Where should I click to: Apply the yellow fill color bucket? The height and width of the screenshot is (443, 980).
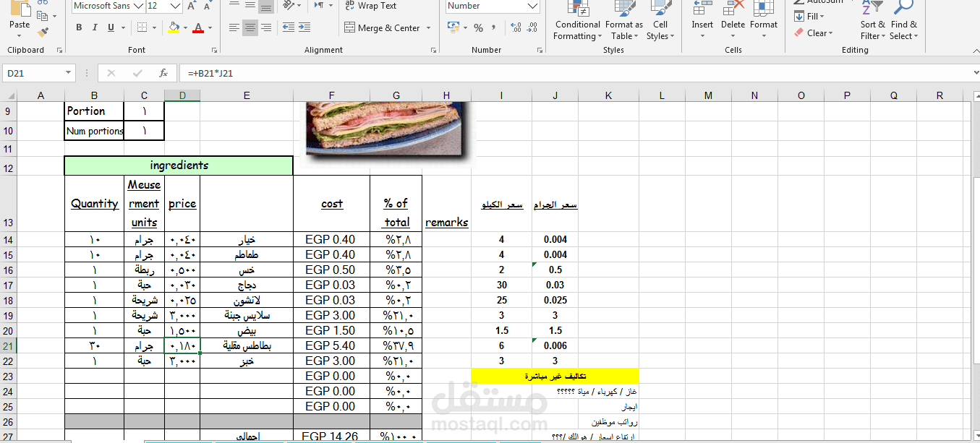(x=174, y=27)
